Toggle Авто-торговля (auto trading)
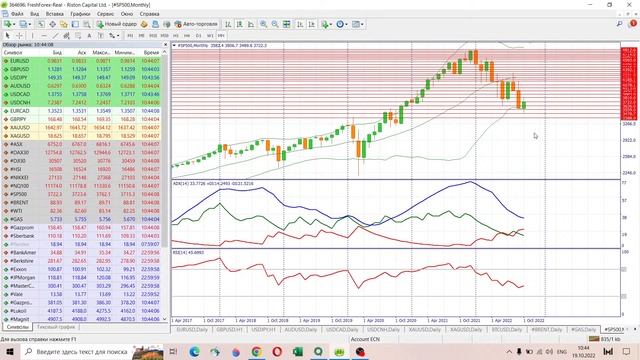640x360 pixels. (x=197, y=24)
